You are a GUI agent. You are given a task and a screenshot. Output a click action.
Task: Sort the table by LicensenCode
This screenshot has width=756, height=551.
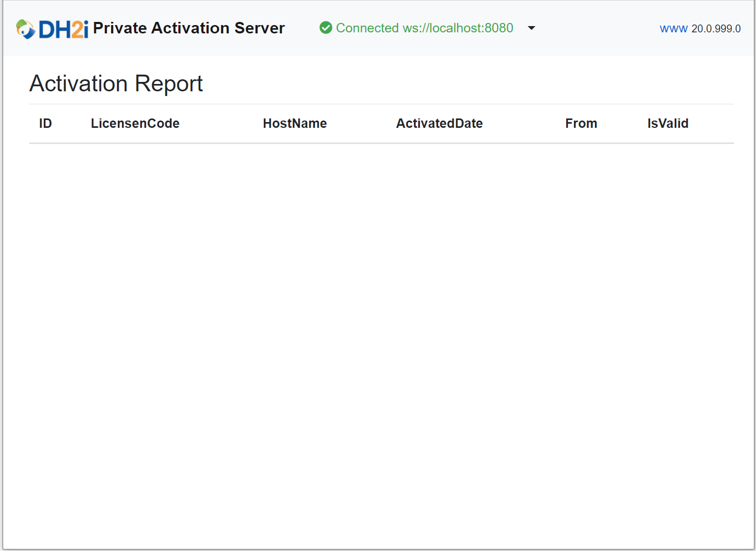click(135, 123)
